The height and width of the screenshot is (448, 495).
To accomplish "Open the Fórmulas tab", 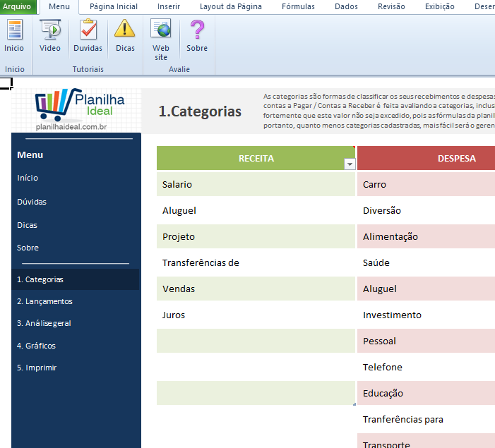I will pos(298,6).
